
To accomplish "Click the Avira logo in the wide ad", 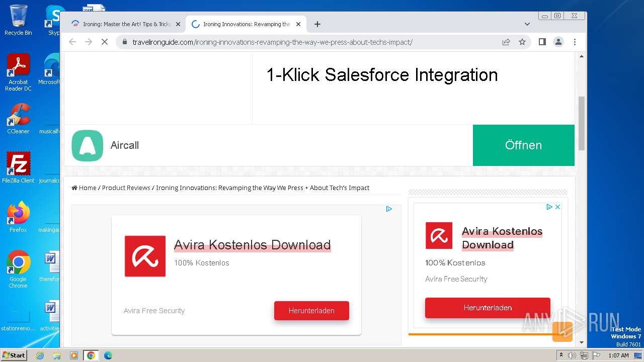I will coord(145,256).
